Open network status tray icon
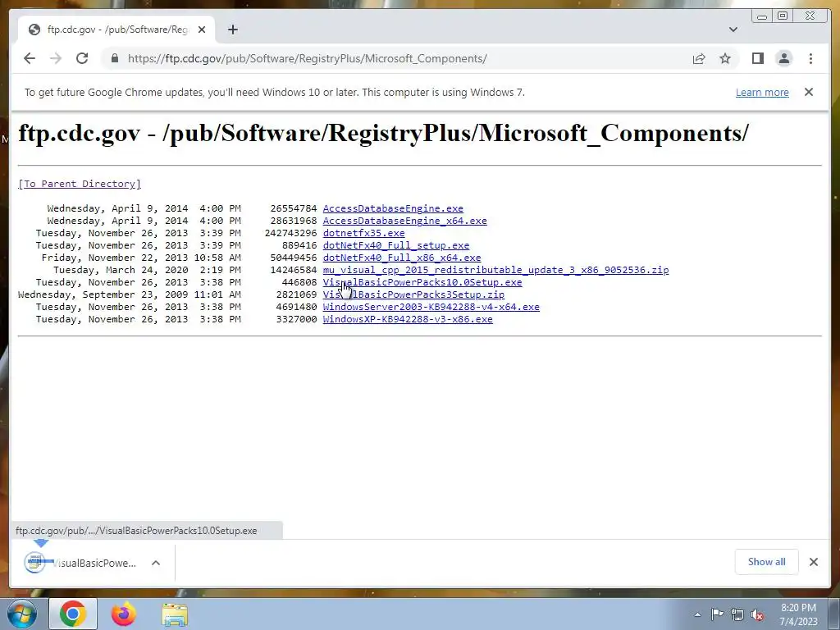The height and width of the screenshot is (630, 840). [737, 615]
